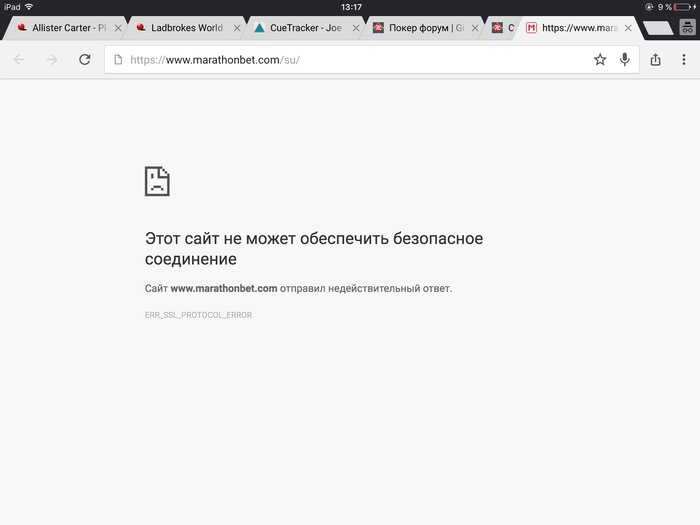700x525 pixels.
Task: Open the incognito tab switcher icon
Action: click(688, 28)
